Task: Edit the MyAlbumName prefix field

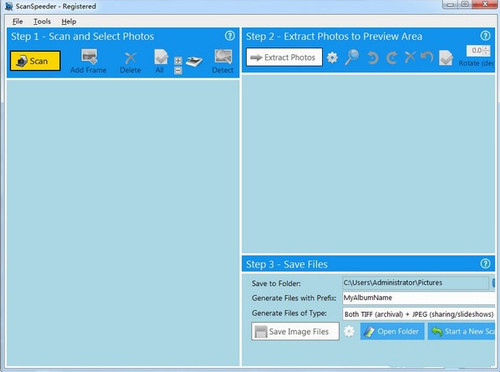Action: [419, 298]
